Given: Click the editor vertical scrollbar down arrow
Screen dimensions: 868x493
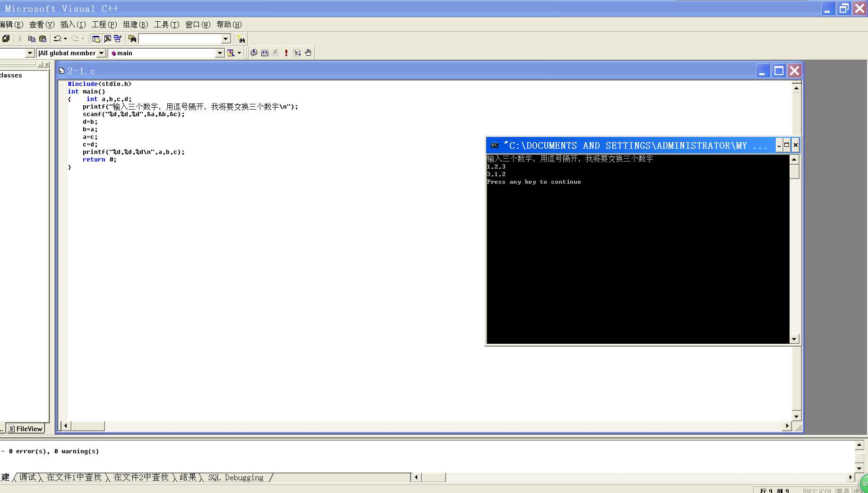Looking at the screenshot, I should tap(796, 416).
